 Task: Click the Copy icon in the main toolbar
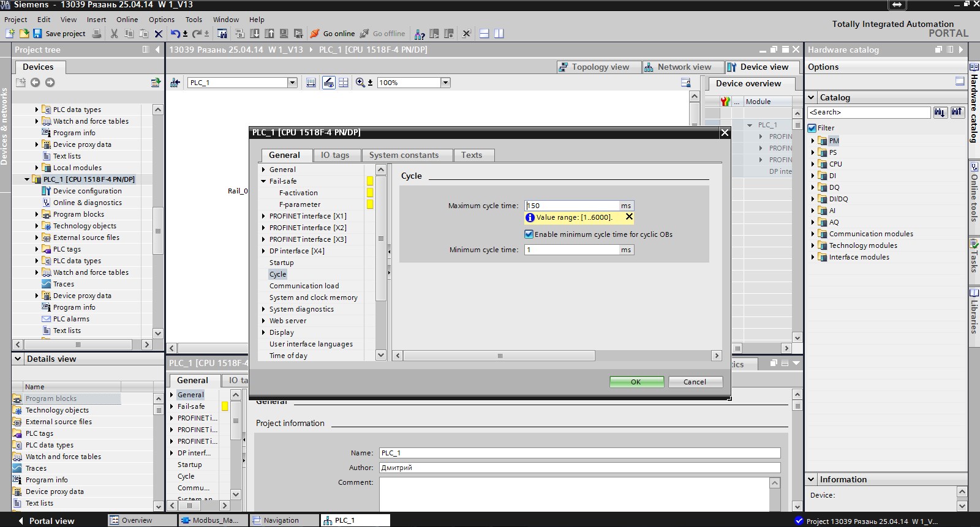129,34
